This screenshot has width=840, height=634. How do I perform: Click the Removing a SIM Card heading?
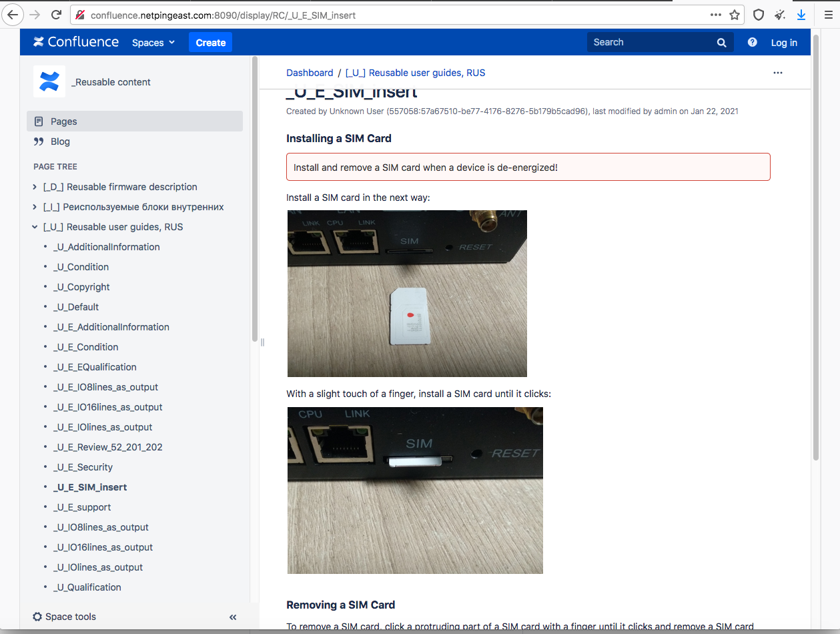tap(341, 605)
